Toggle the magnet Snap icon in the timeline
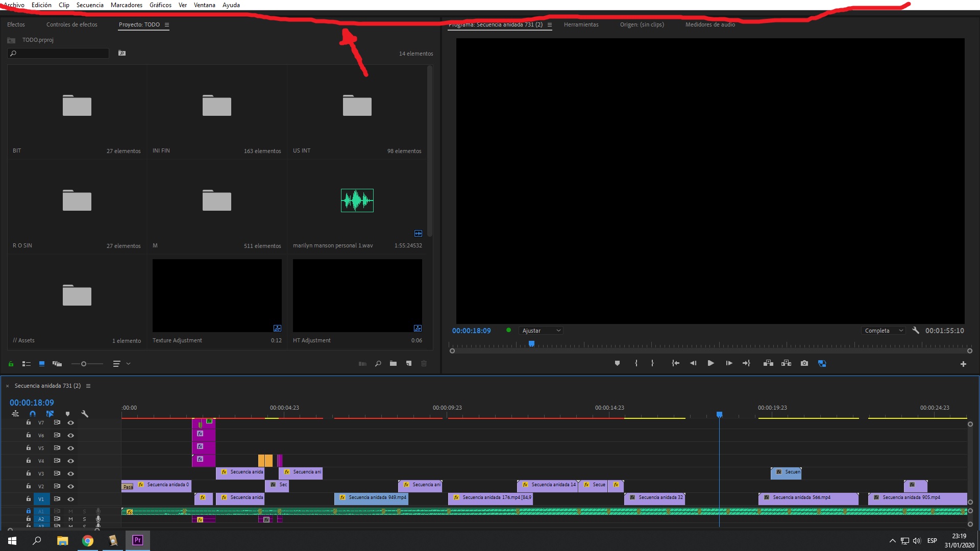Viewport: 980px width, 551px height. (33, 414)
